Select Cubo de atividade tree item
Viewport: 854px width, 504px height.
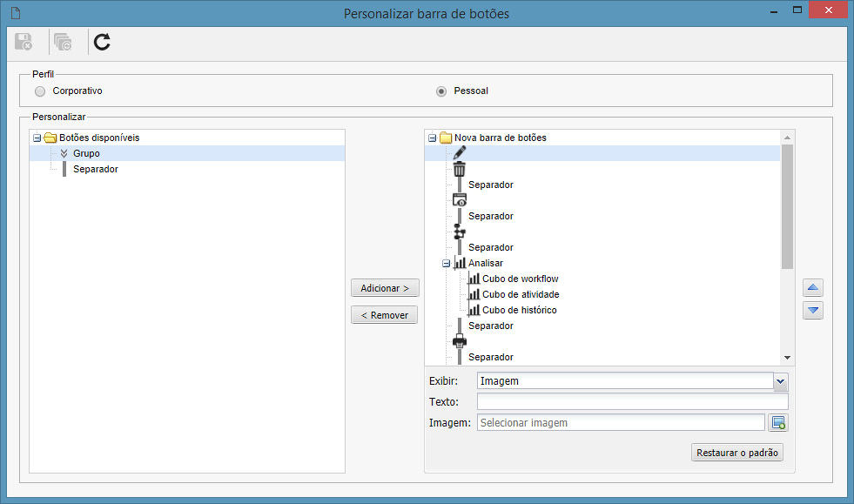[521, 294]
